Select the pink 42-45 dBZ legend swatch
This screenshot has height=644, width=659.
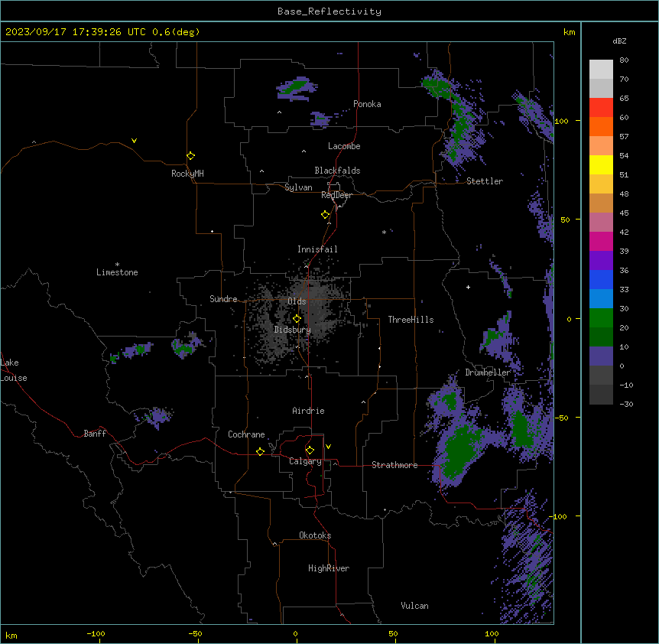pos(601,223)
